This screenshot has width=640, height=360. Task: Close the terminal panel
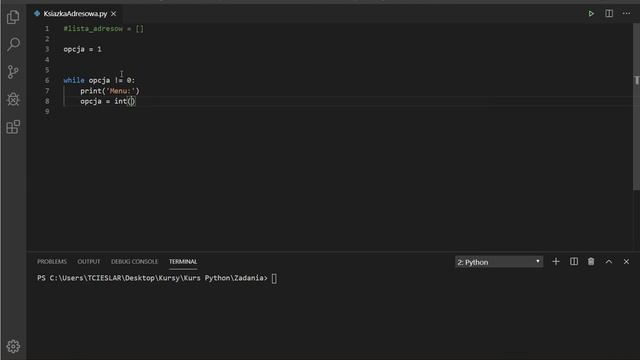pyautogui.click(x=627, y=262)
